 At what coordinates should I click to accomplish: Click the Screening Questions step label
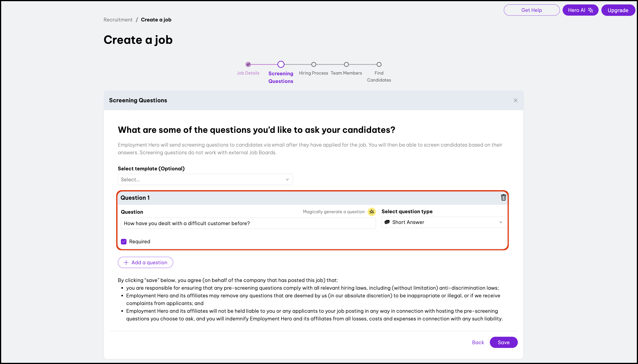tap(280, 77)
